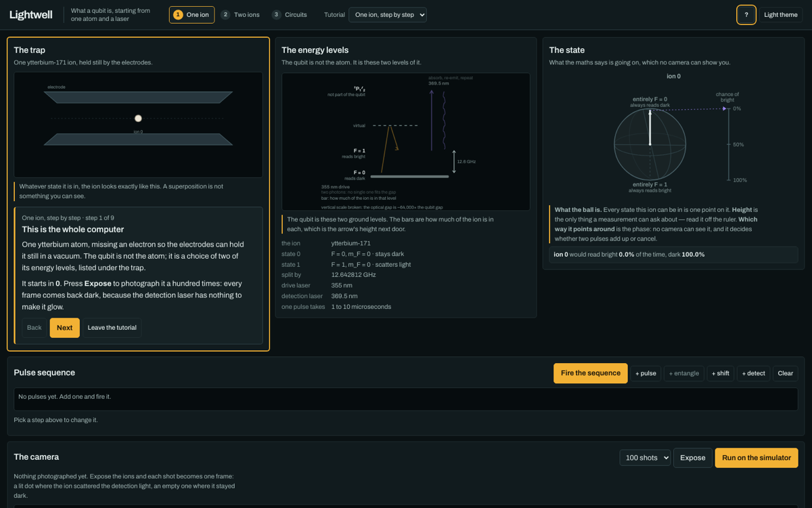Click the Bloch sphere state ball
Screen dimensions: 812x508
click(x=650, y=144)
